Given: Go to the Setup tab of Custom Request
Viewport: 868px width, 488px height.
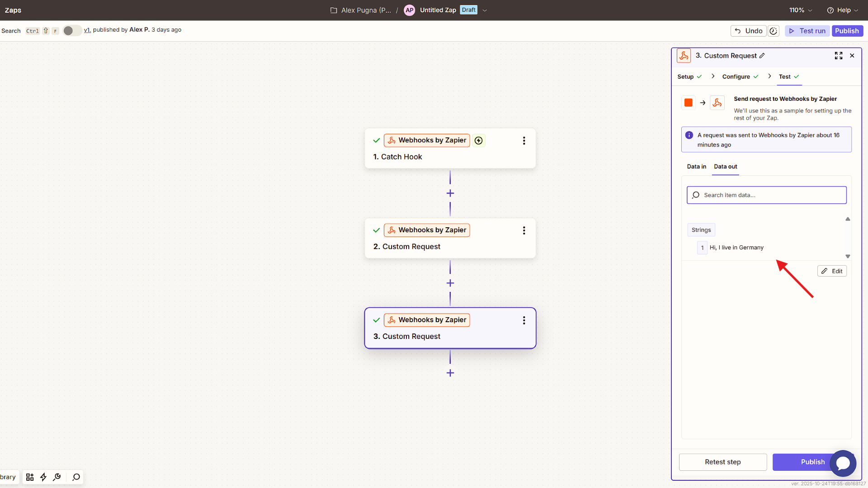Looking at the screenshot, I should tap(686, 76).
